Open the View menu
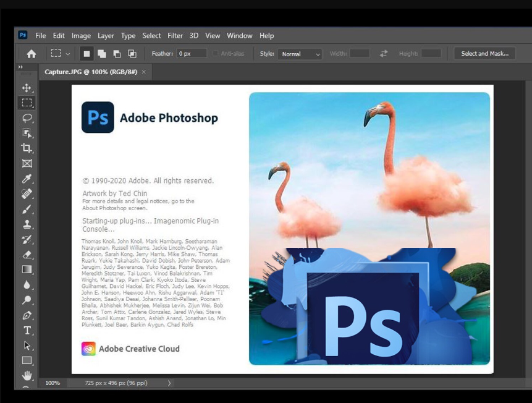The height and width of the screenshot is (403, 532). (x=213, y=36)
